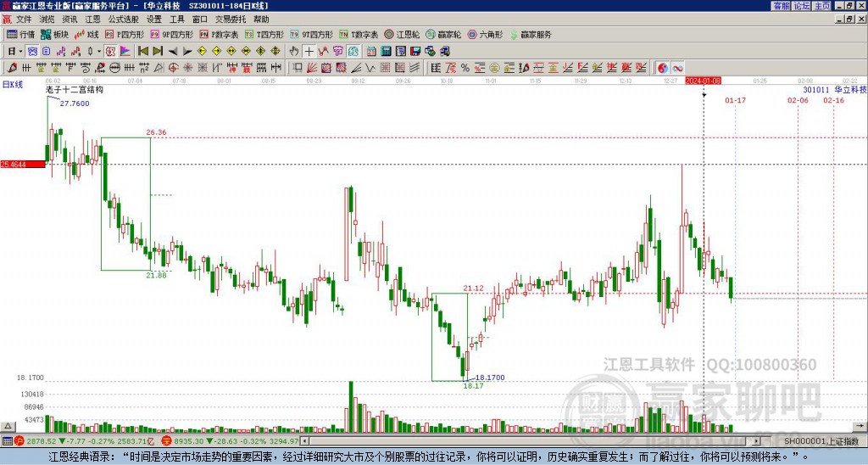Image resolution: width=868 pixels, height=465 pixels.
Task: Open the candlestick style dropdown arrow
Action: tap(99, 52)
